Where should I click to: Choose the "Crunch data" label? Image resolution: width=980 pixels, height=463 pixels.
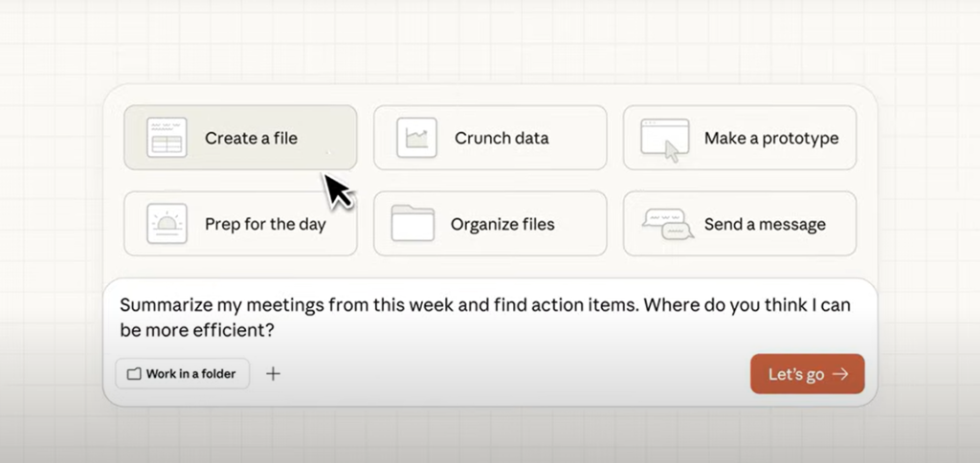click(x=501, y=138)
